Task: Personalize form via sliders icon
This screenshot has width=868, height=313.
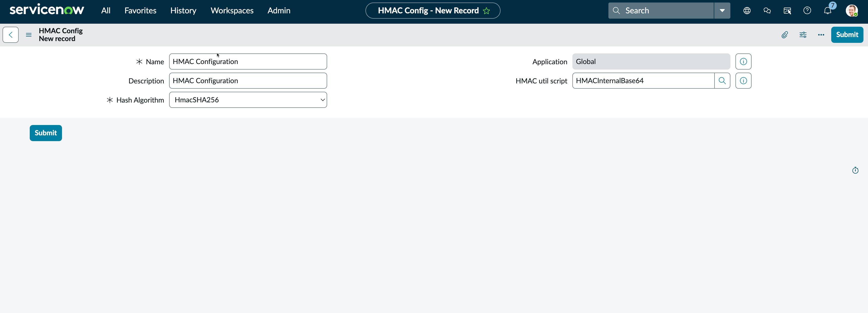Action: (x=803, y=35)
